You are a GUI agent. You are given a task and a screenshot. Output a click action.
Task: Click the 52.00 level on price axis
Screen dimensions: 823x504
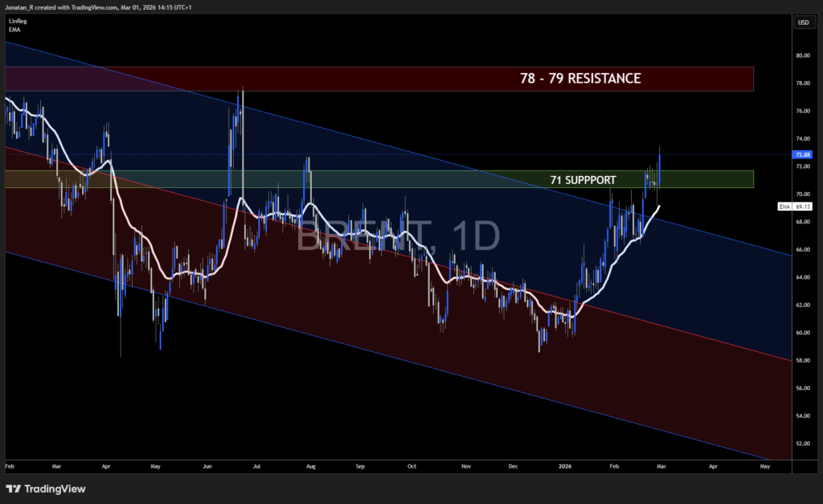click(x=802, y=444)
